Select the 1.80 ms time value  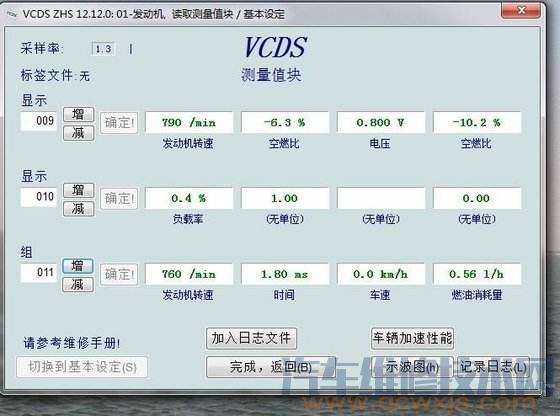tap(285, 274)
